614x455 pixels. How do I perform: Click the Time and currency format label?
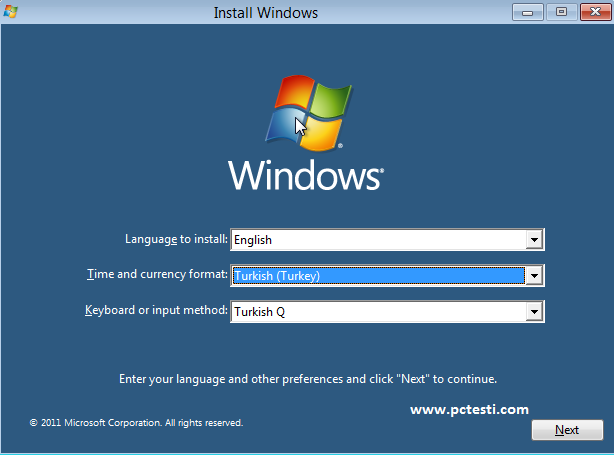[x=157, y=274]
